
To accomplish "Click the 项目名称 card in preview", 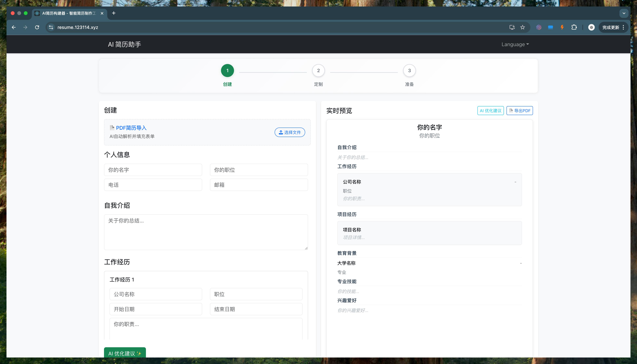I will (429, 233).
